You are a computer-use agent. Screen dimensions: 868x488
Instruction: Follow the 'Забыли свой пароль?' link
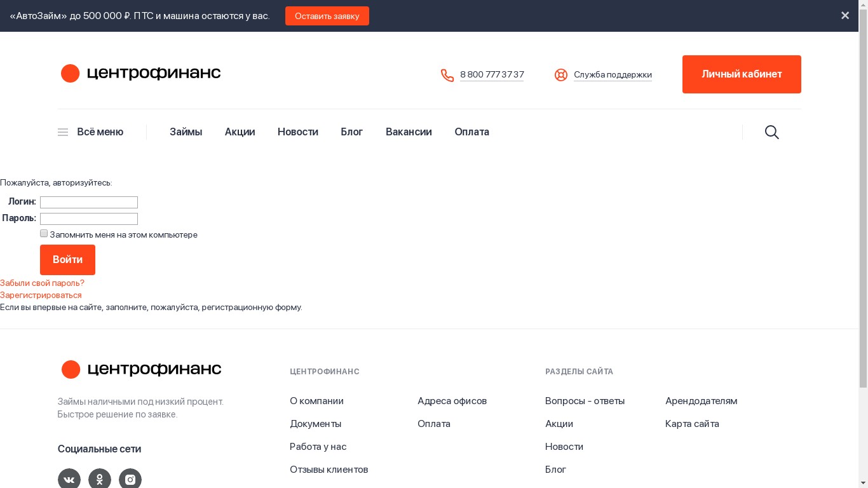coord(42,283)
